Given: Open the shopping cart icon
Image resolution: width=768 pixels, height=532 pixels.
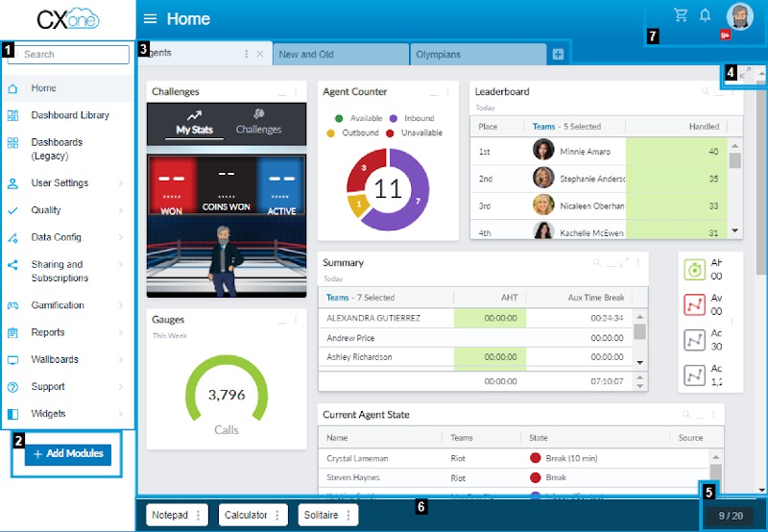Looking at the screenshot, I should pyautogui.click(x=682, y=15).
